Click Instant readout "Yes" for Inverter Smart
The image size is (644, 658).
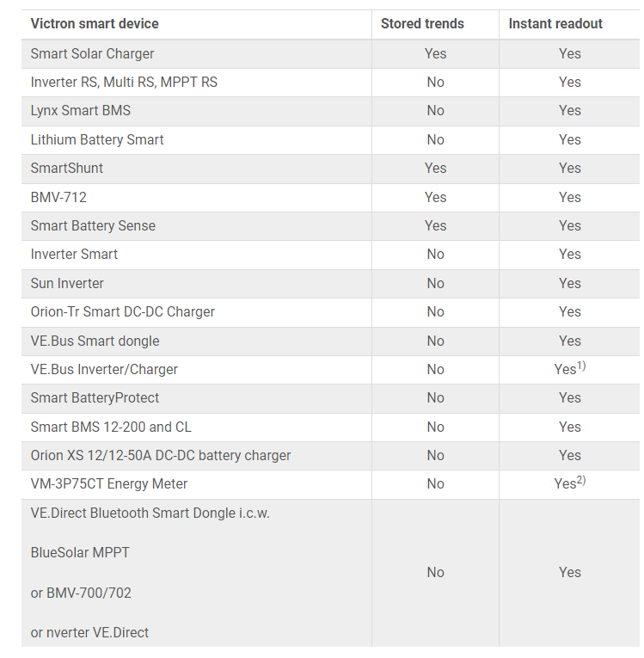point(570,254)
